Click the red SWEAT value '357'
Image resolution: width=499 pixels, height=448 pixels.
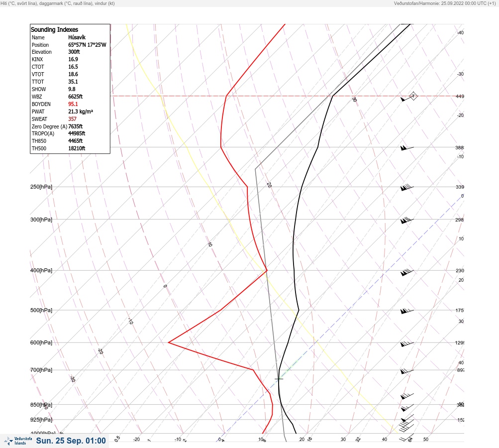(72, 119)
